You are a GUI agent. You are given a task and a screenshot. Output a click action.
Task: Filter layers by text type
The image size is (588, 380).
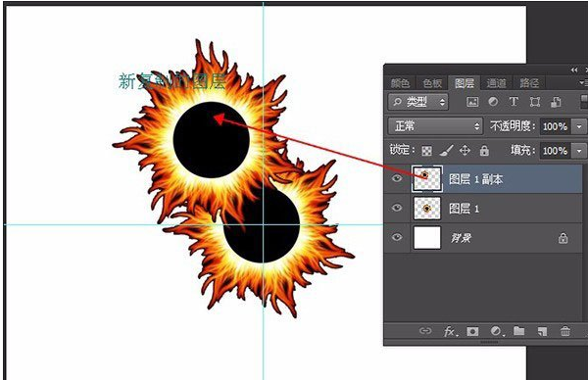(514, 102)
